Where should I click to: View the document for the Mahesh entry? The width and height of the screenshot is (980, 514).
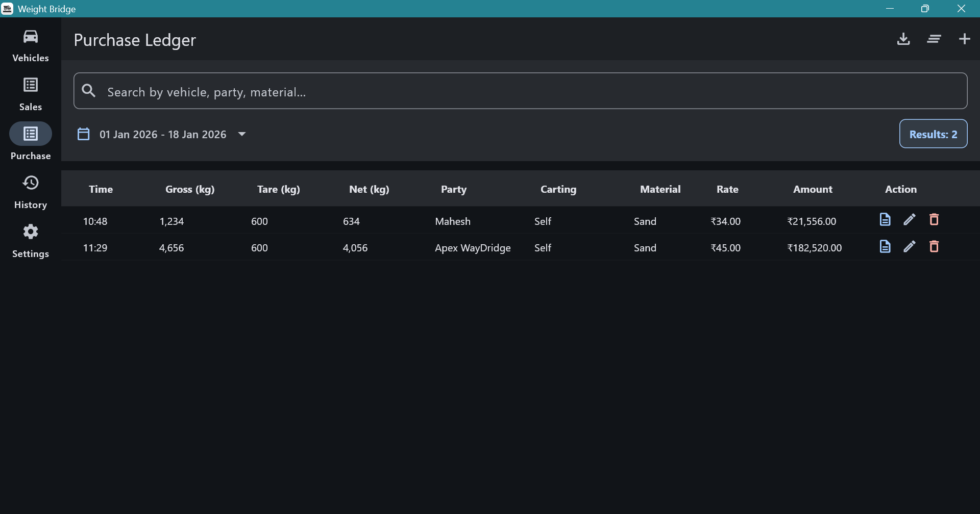[x=885, y=219]
